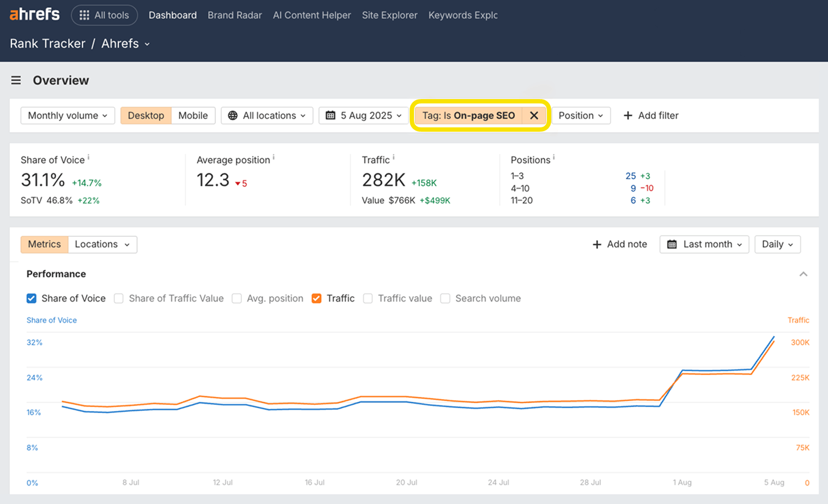Collapse the Performance section chevron
828x504 pixels.
tap(804, 274)
